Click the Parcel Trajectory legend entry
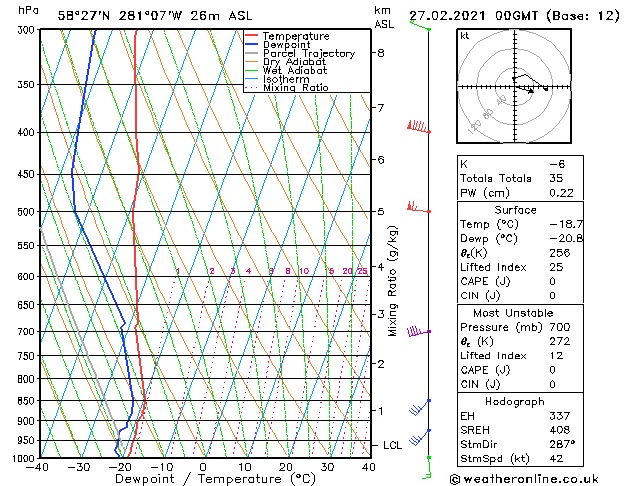 300,53
